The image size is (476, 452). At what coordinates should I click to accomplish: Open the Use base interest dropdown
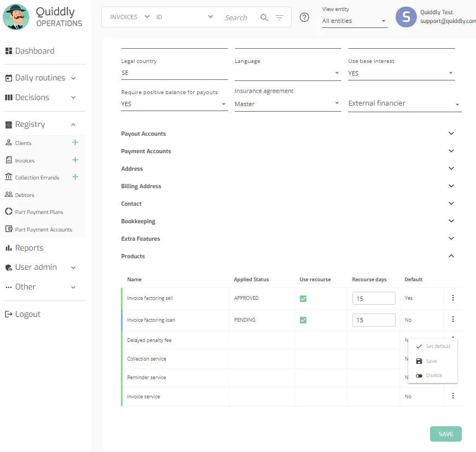402,73
